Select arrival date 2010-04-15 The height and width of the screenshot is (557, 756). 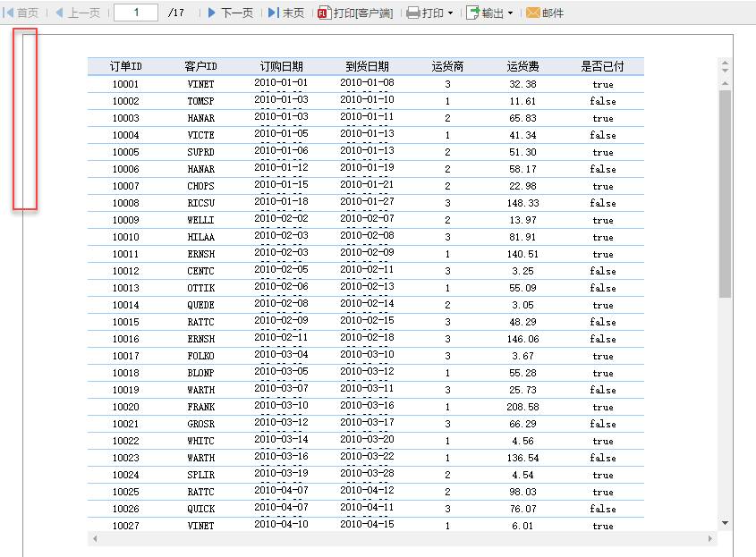coord(367,524)
